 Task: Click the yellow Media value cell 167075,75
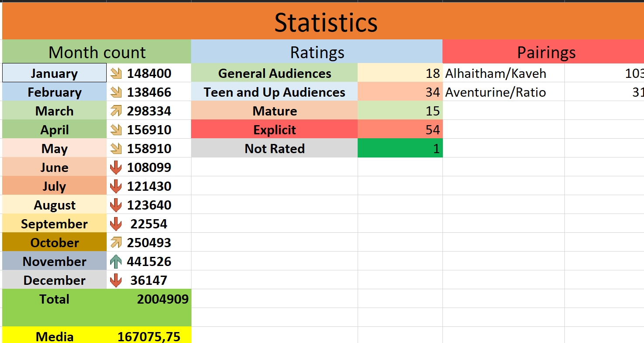[149, 336]
